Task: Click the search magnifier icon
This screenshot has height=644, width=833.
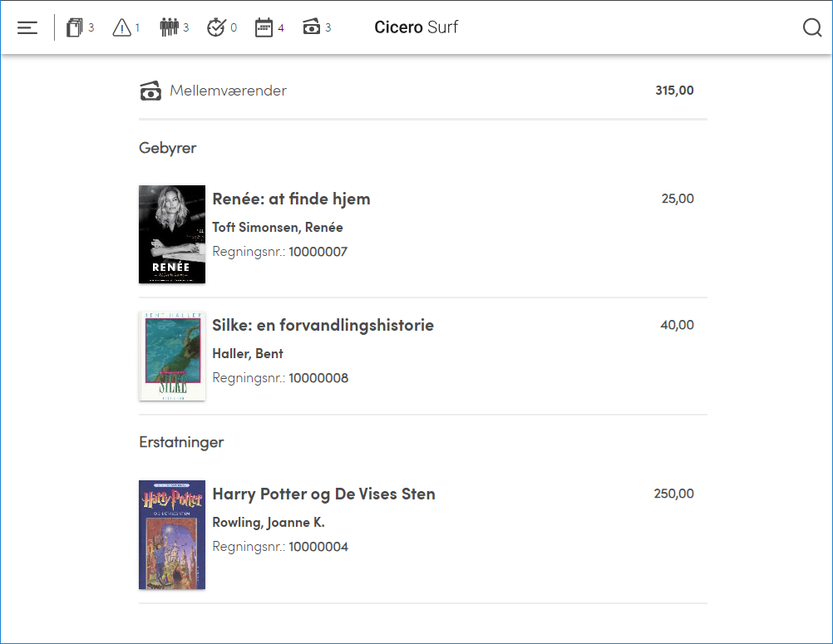Action: (811, 27)
